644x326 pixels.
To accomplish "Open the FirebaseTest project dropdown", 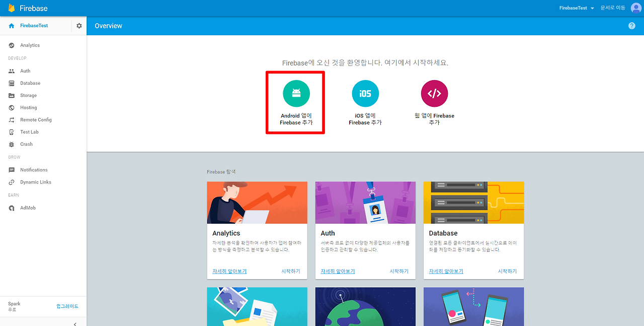I will pos(577,8).
